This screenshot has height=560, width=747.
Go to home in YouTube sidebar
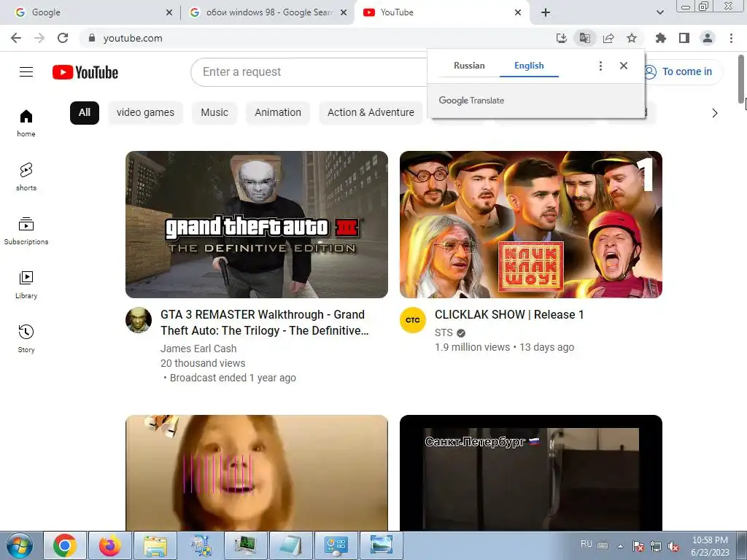(26, 123)
